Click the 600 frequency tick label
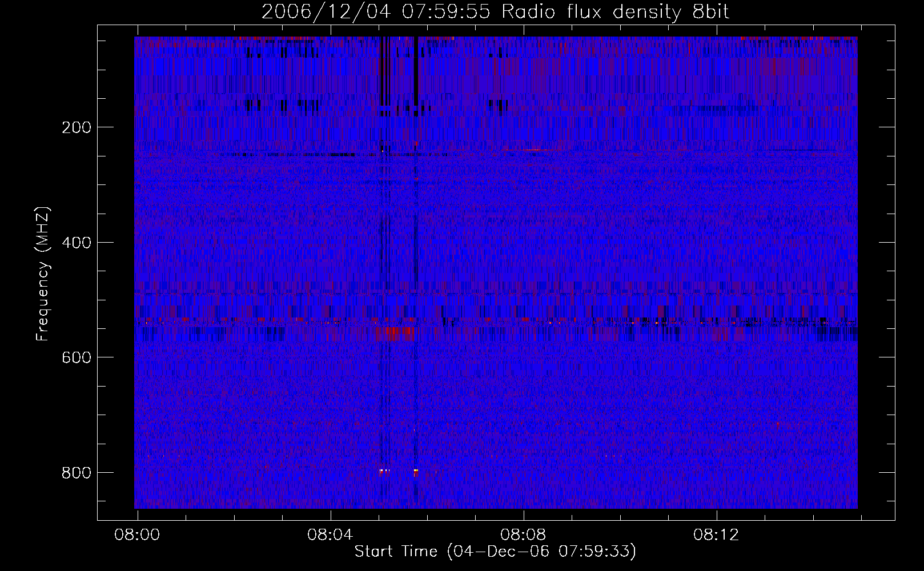 tap(76, 357)
